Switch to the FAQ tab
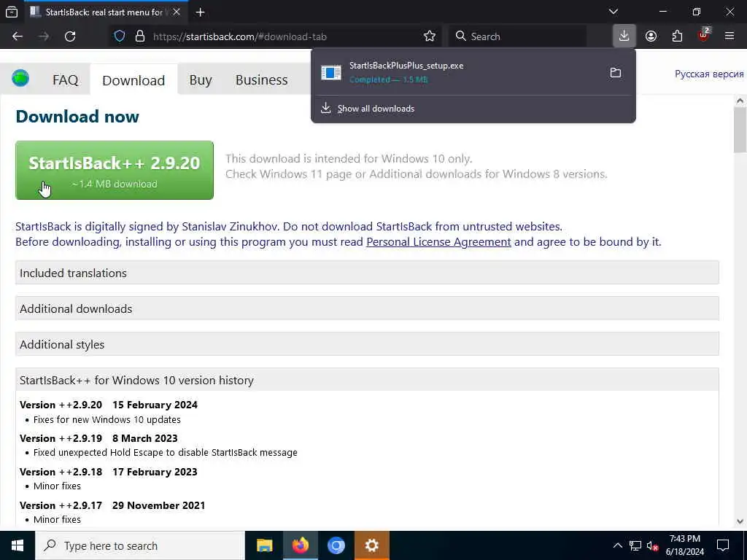Screen dimensions: 747x560 coord(65,79)
